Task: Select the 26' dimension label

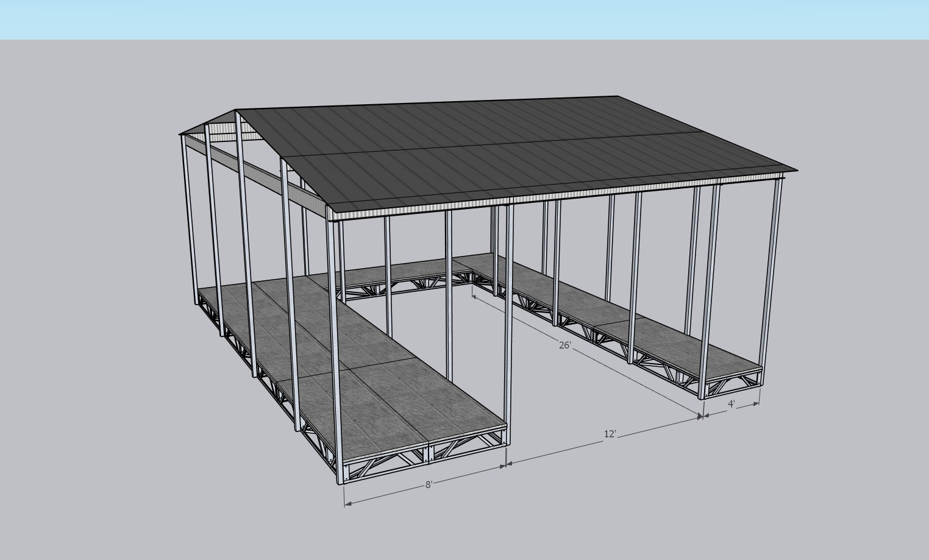Action: tap(564, 346)
